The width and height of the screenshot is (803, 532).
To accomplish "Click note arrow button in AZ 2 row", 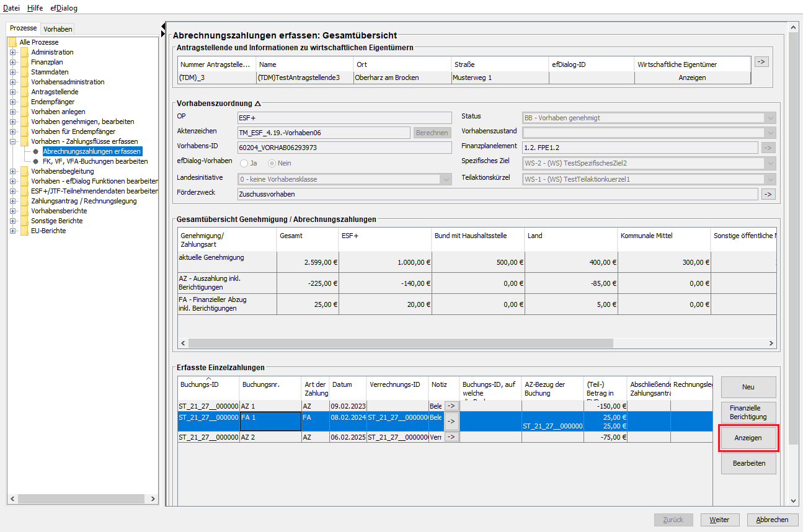I will pyautogui.click(x=451, y=437).
